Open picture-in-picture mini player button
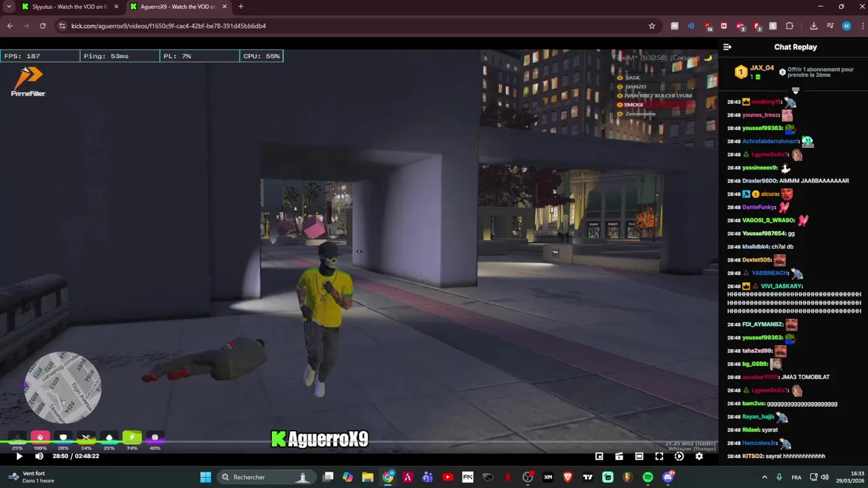868x488 pixels. pos(599,456)
